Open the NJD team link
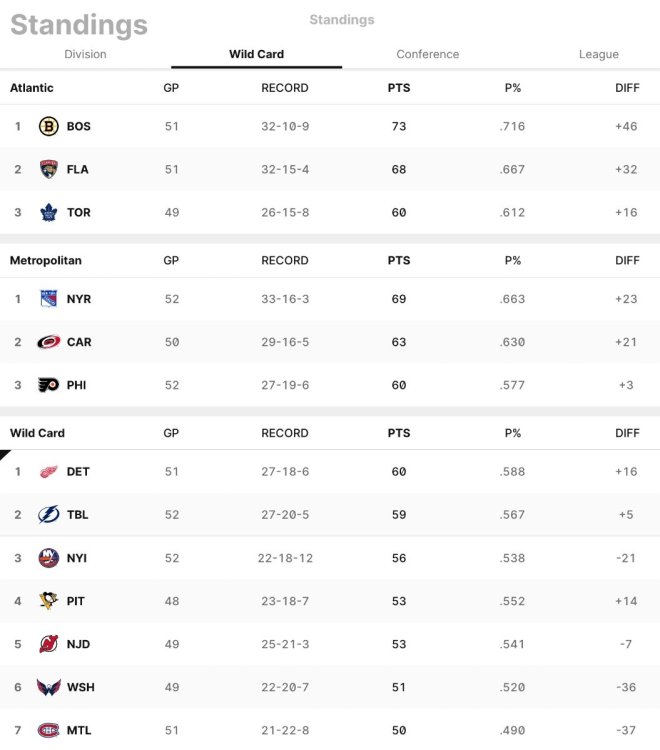This screenshot has width=660, height=750. click(x=78, y=644)
